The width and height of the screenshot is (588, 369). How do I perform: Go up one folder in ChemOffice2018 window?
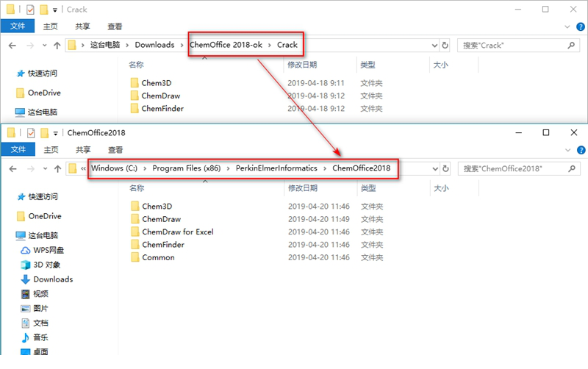click(58, 169)
